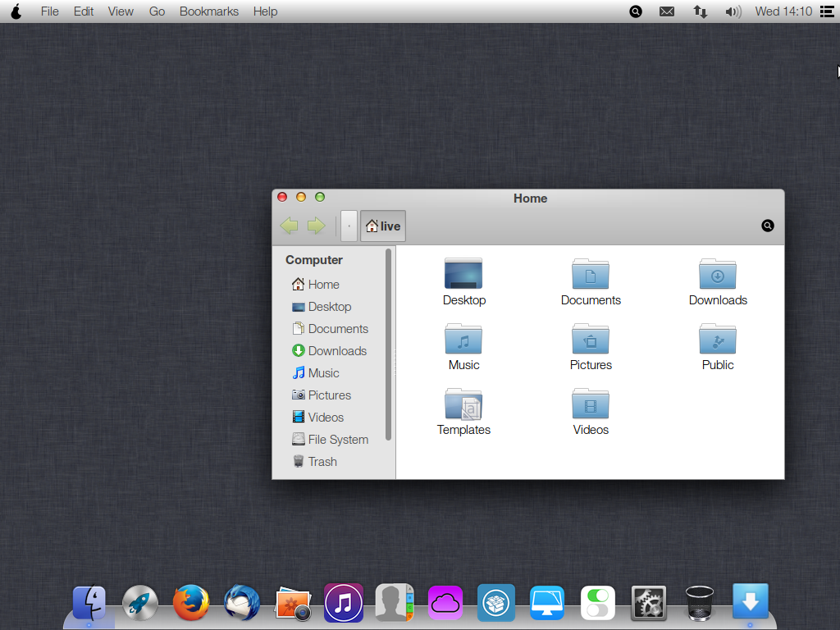Open the toggle switch settings app in dock
Viewport: 840px width, 630px height.
point(597,603)
